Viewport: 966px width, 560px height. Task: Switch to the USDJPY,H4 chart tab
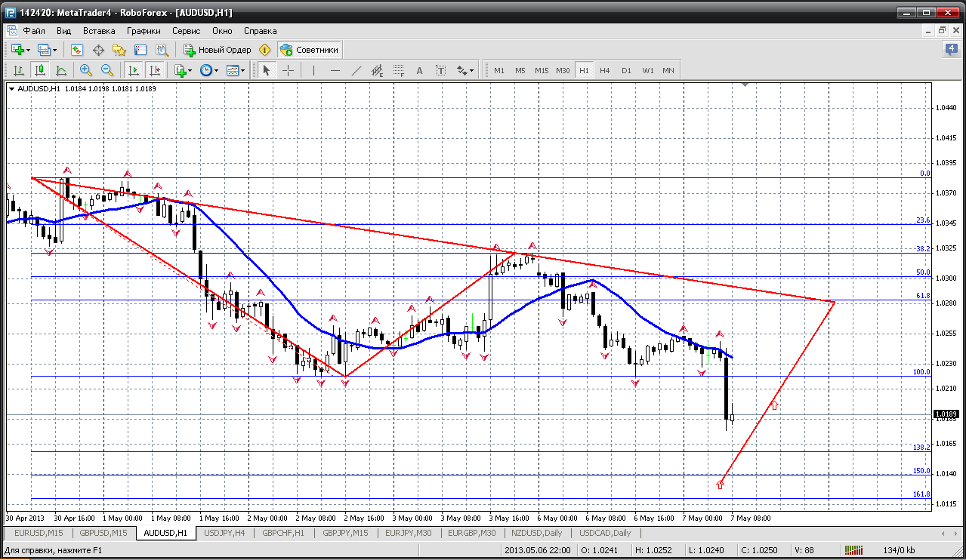click(x=225, y=533)
